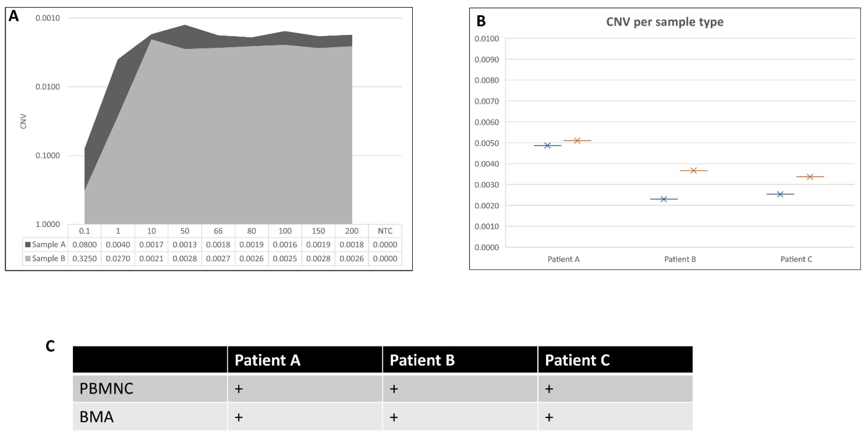Screen dimensions: 868x436
Task: Click the Patient B x-axis label in chart B
Action: 680,259
